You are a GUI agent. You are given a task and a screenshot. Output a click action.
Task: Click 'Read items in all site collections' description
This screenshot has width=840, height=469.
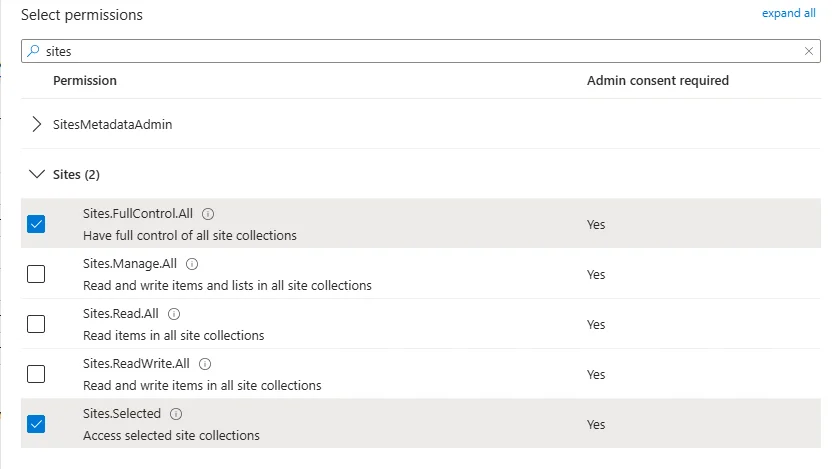tap(174, 336)
